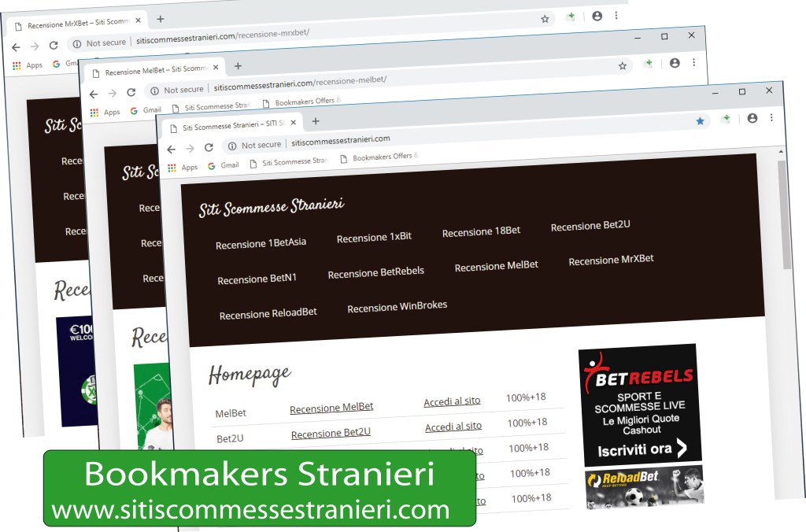Open Recensione BetRebels from the navigation menu

[375, 272]
